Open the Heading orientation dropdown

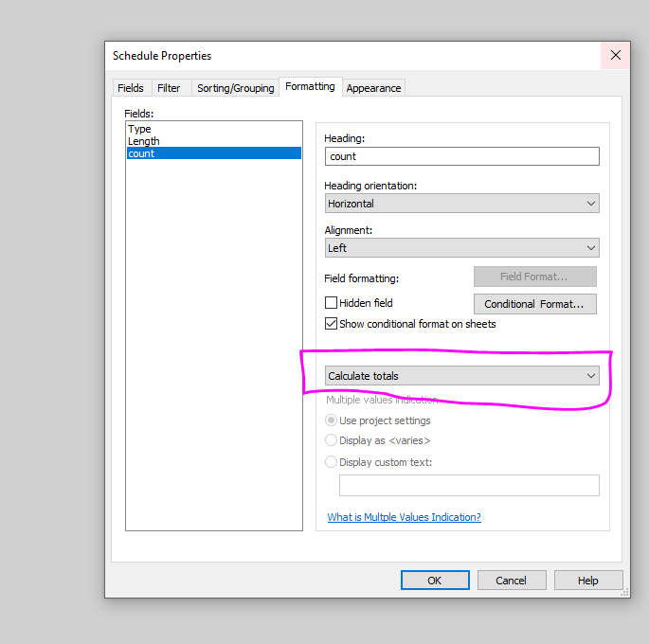click(x=461, y=204)
